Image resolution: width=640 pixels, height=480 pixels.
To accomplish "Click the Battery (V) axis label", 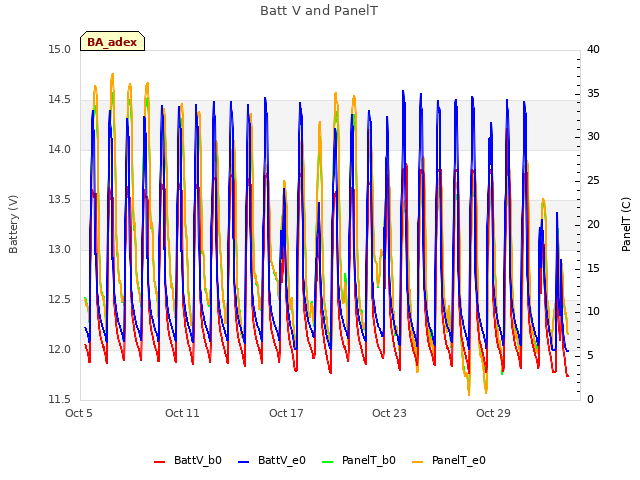I will [x=13, y=224].
